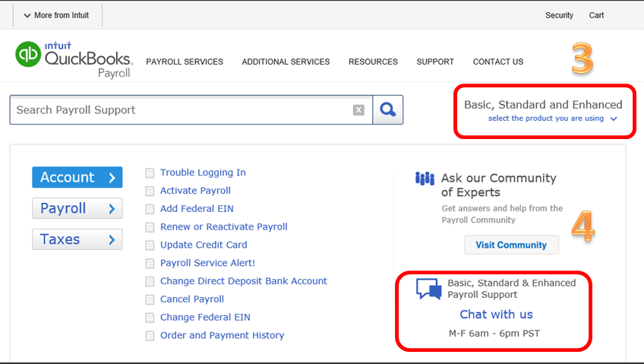The image size is (644, 364).
Task: Click document icon beside Trouble Logging In
Action: pyautogui.click(x=150, y=173)
